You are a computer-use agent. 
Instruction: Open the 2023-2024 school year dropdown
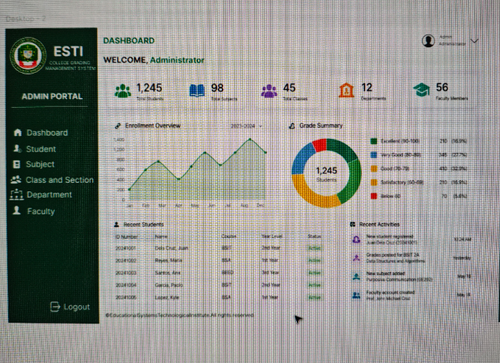tap(247, 126)
